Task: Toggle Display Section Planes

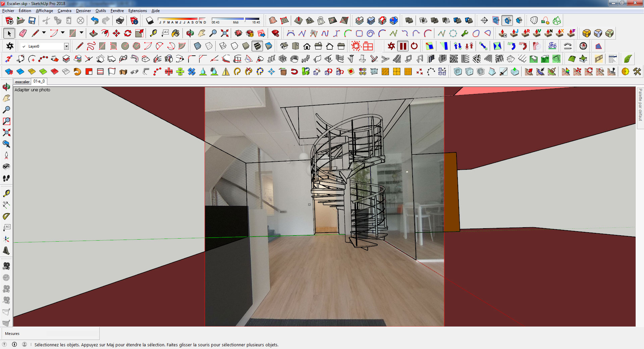Action: [x=496, y=20]
